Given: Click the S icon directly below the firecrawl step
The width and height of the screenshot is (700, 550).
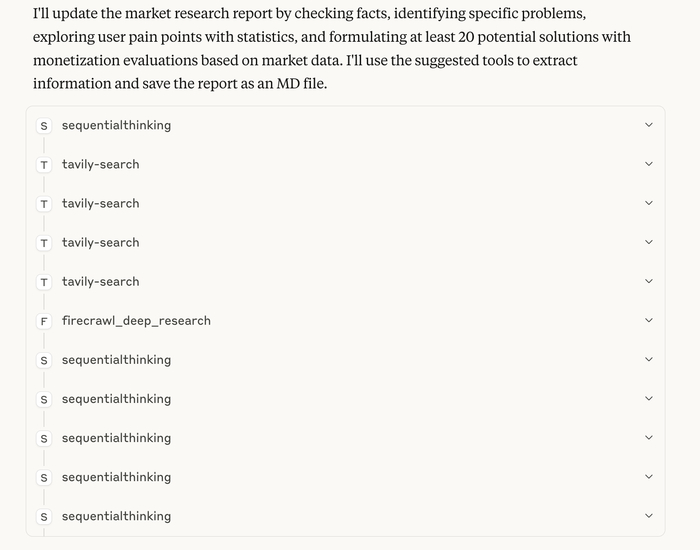Looking at the screenshot, I should (44, 360).
